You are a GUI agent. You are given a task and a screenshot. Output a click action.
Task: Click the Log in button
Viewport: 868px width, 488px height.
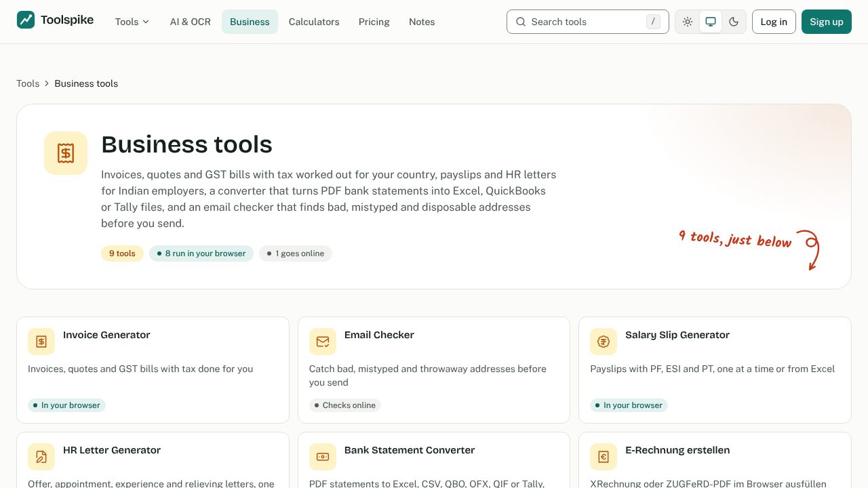click(774, 22)
